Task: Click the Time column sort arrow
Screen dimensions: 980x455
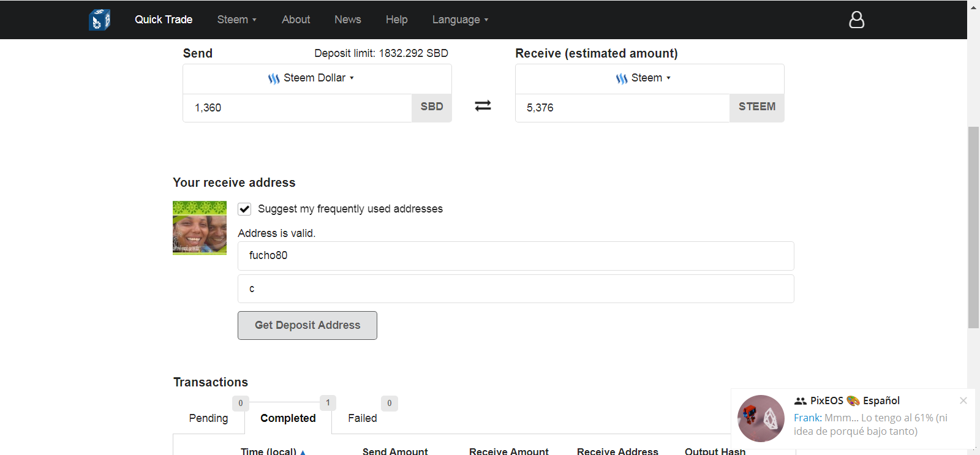Action: (x=303, y=452)
